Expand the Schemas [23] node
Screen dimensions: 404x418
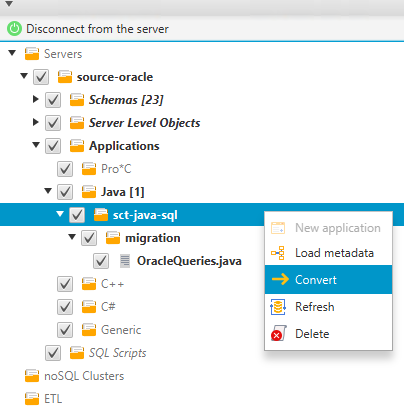(36, 99)
